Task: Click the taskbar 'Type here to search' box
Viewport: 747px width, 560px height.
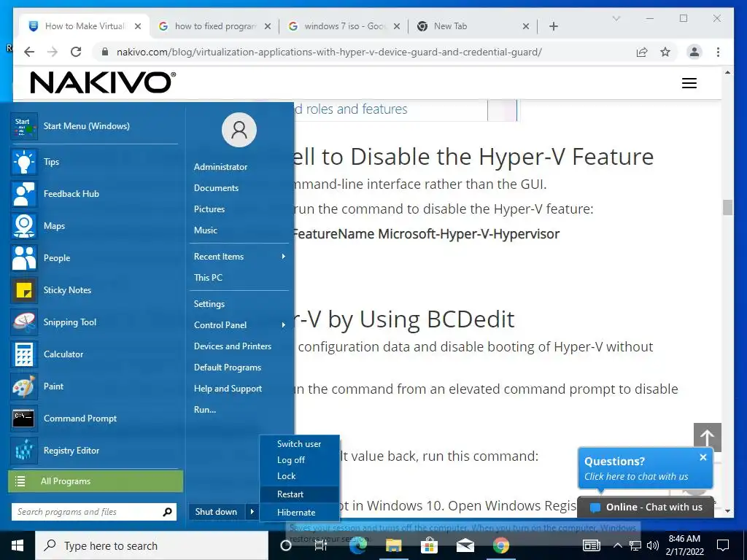Action: tap(152, 545)
